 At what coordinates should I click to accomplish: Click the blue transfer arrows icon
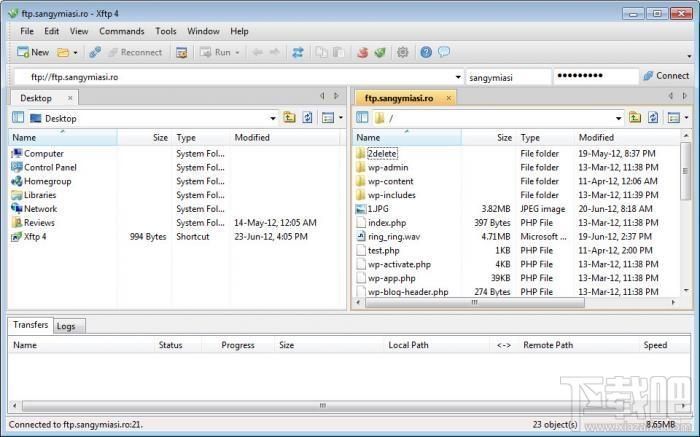[297, 53]
